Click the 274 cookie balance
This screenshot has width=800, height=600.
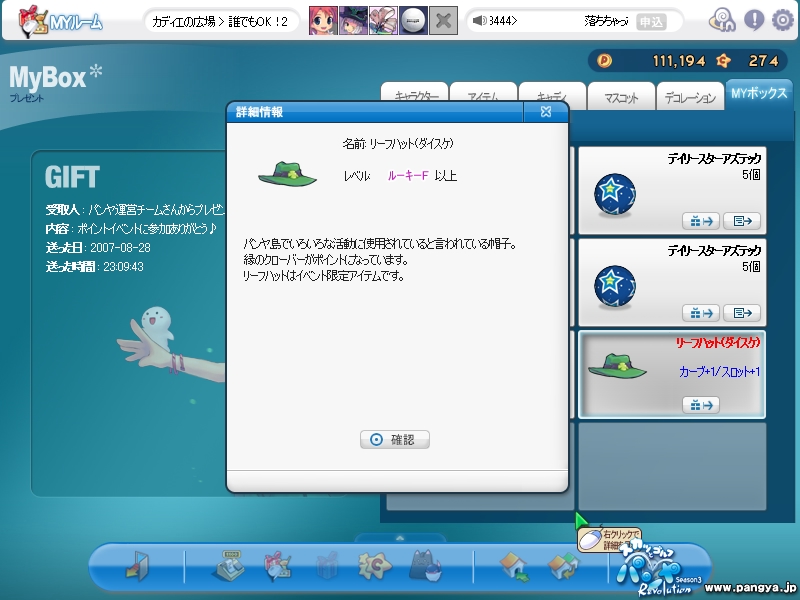(x=763, y=61)
